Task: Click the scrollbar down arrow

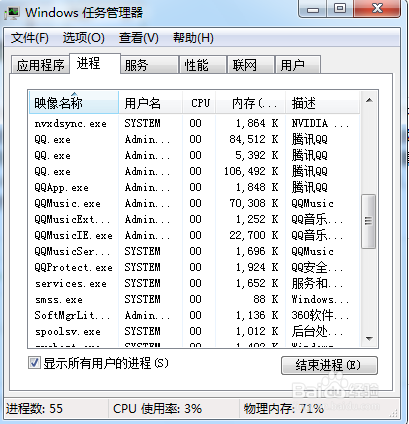Action: point(369,338)
